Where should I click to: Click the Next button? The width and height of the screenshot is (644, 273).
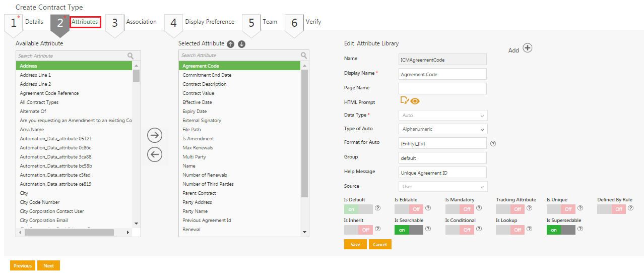48,265
